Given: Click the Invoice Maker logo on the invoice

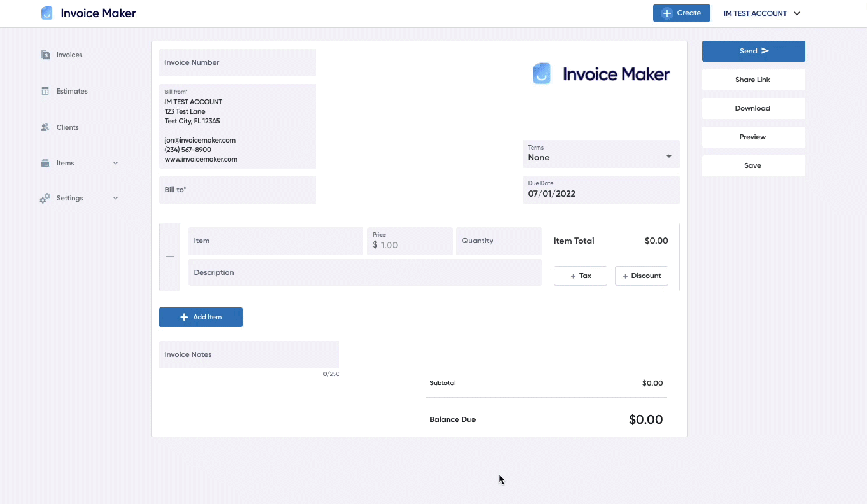Looking at the screenshot, I should point(601,74).
